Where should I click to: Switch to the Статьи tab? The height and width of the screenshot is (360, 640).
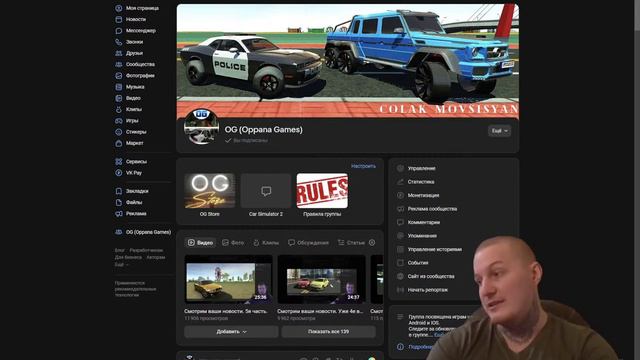351,242
